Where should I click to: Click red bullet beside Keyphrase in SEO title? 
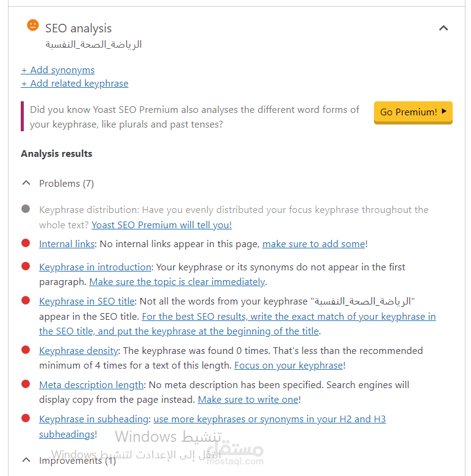point(26,300)
